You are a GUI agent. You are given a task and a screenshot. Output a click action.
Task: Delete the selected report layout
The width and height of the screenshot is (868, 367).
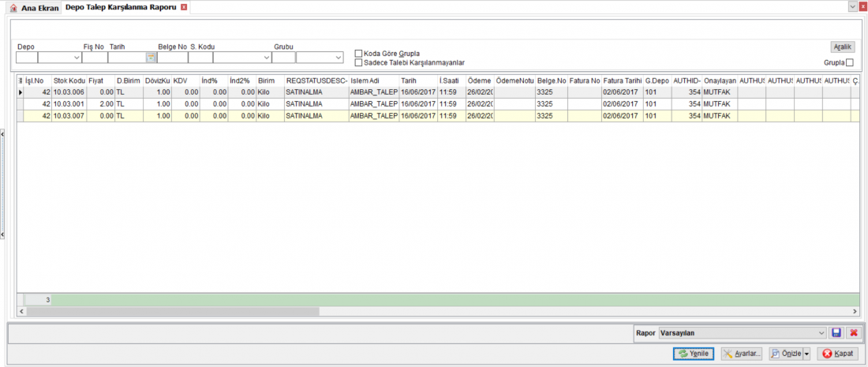854,333
